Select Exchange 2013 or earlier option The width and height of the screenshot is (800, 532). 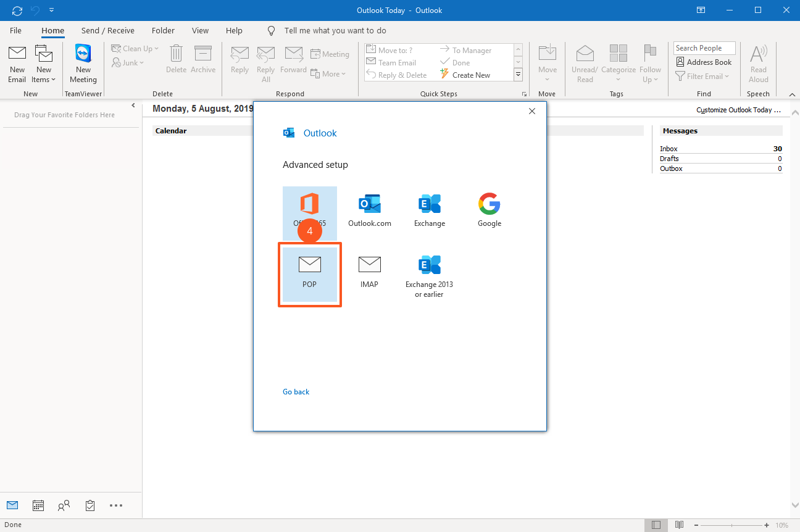click(x=429, y=276)
